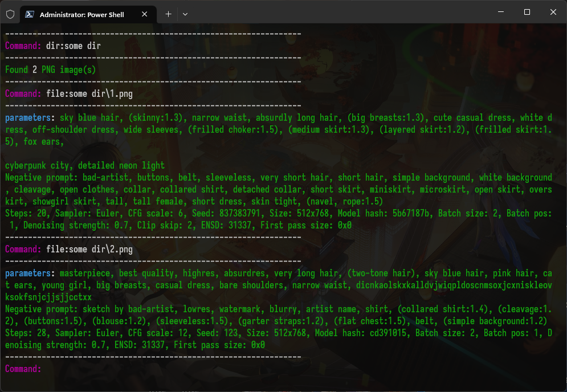The width and height of the screenshot is (567, 392).
Task: Open a new tab with the plus button
Action: point(168,14)
